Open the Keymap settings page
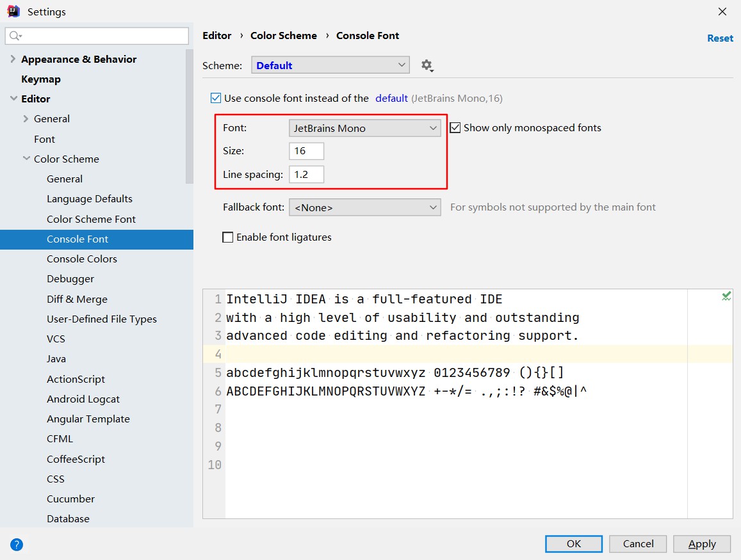 (x=41, y=79)
